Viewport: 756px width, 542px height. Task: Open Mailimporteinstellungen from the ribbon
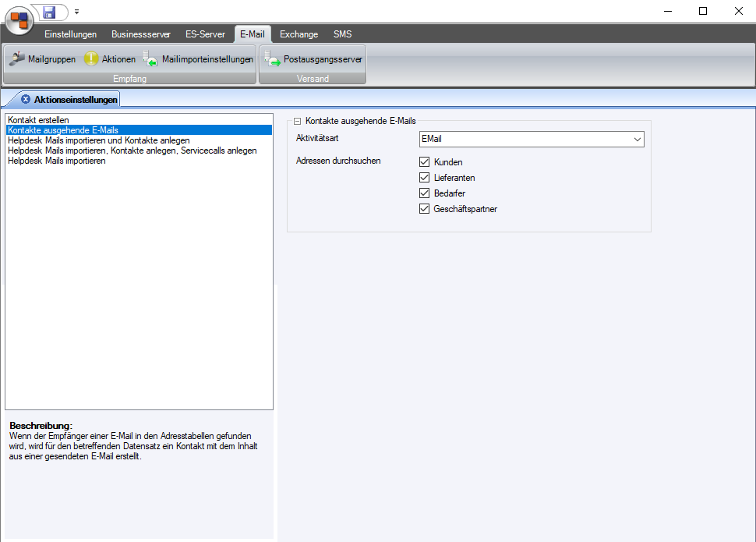coord(199,59)
